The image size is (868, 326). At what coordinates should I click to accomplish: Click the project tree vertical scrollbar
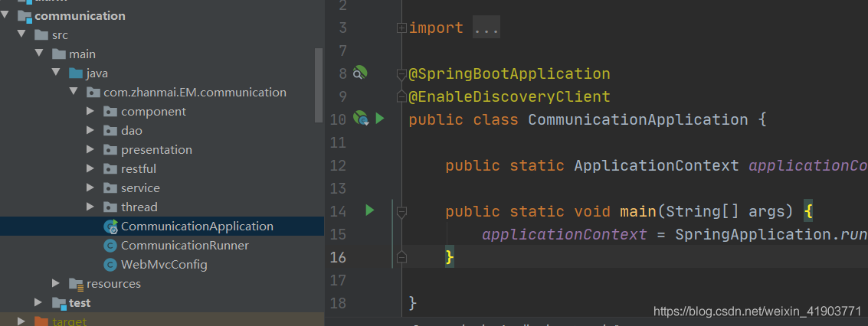coord(319,86)
